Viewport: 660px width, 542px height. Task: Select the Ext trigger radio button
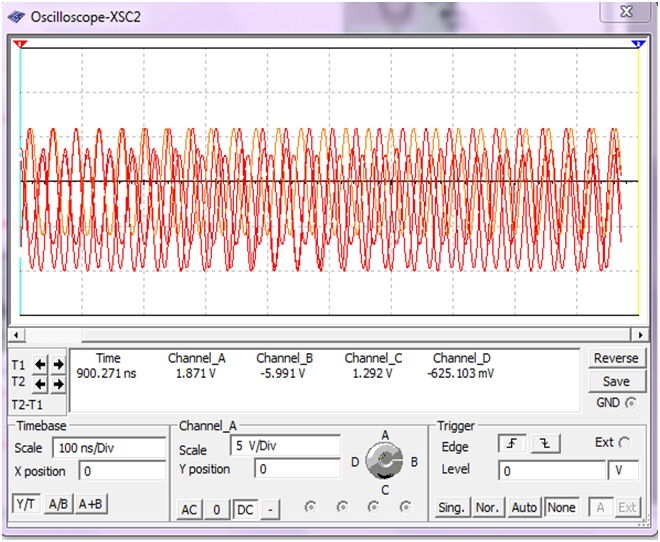(625, 443)
